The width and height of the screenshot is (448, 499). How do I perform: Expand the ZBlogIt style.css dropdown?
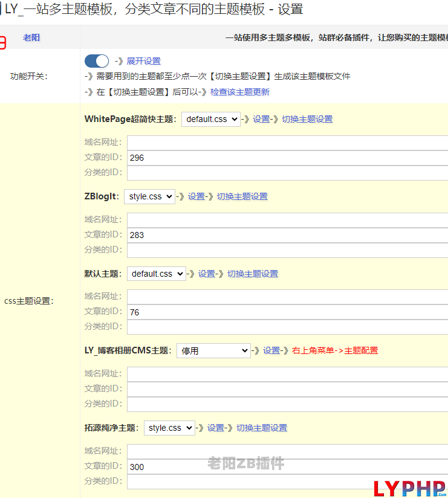pos(149,196)
